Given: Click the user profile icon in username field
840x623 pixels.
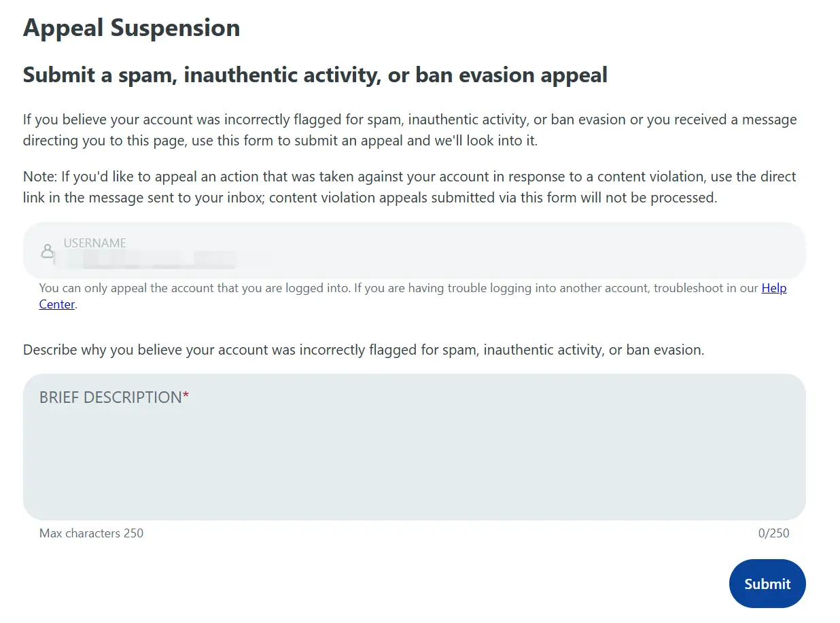Looking at the screenshot, I should (x=47, y=251).
